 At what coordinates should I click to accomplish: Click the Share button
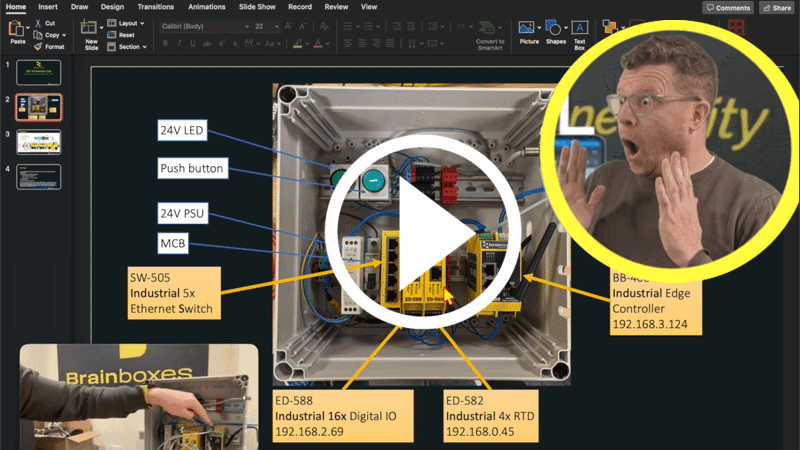click(x=777, y=7)
